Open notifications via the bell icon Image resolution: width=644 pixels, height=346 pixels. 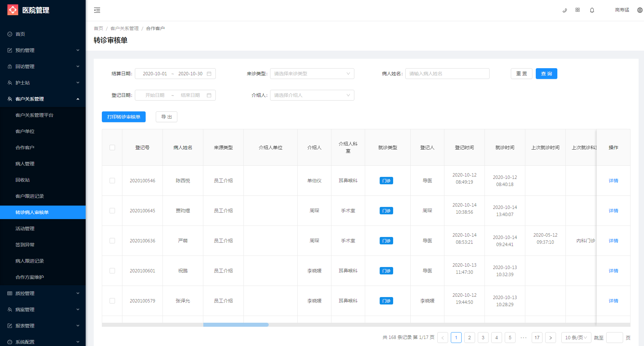(592, 10)
